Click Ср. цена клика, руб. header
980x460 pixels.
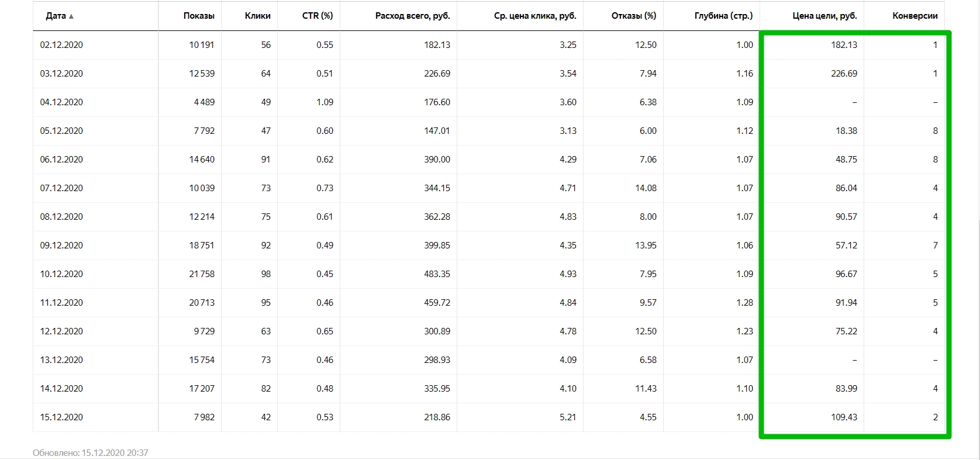click(535, 16)
